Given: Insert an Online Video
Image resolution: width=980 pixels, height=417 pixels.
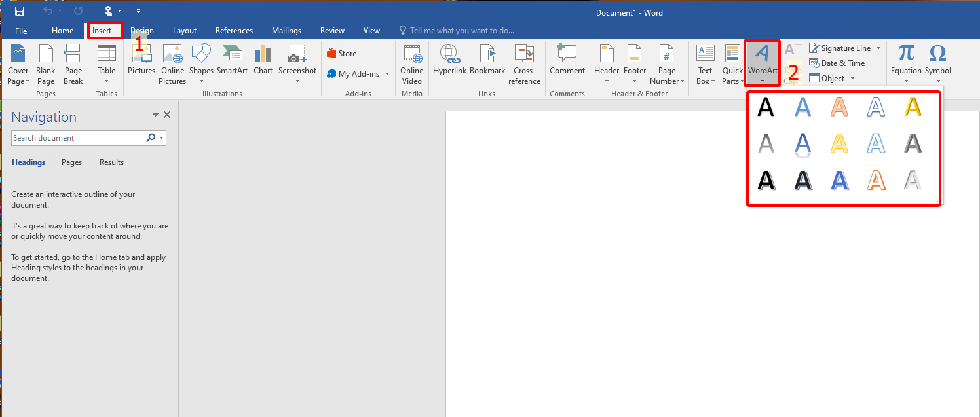Looking at the screenshot, I should (412, 65).
